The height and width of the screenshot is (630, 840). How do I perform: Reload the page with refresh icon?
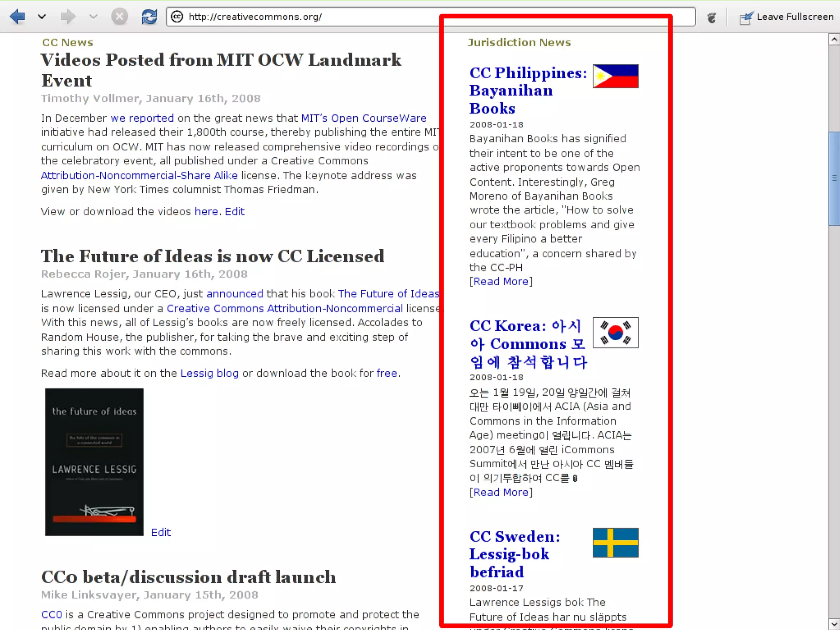click(149, 17)
